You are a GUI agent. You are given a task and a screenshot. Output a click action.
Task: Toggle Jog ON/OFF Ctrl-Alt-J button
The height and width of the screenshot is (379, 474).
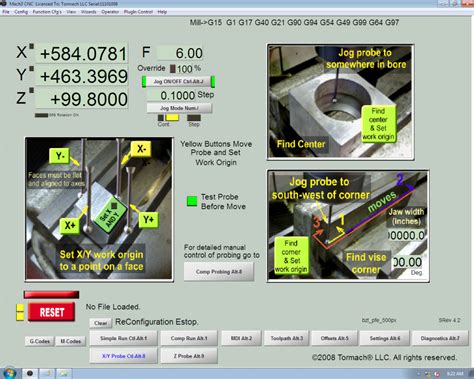coord(178,82)
